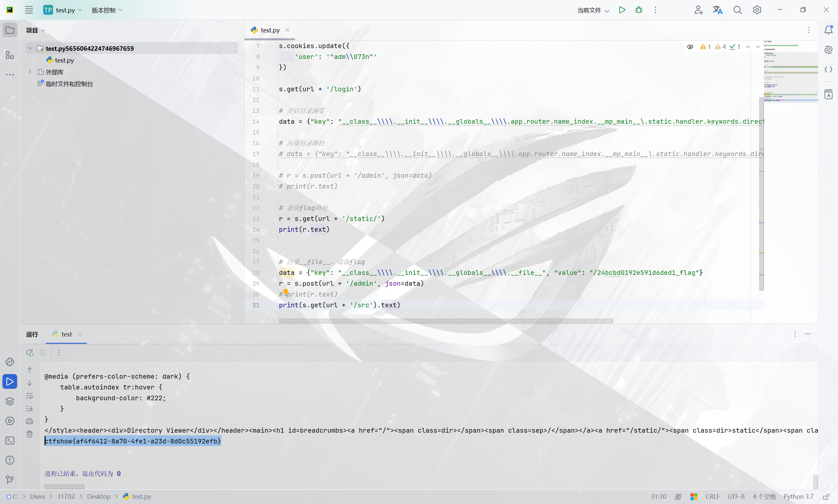Viewport: 838px width, 504px height.
Task: Go to previous highlighted problem arrow
Action: click(748, 47)
